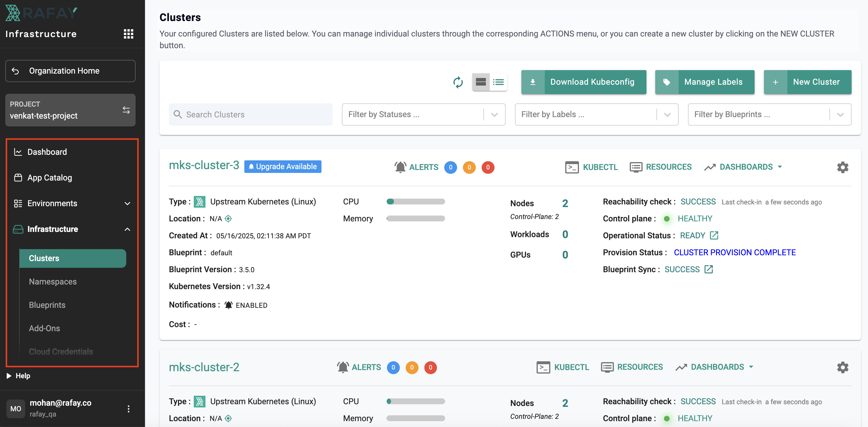This screenshot has width=868, height=427.
Task: Go back to Organization Home
Action: (x=70, y=71)
